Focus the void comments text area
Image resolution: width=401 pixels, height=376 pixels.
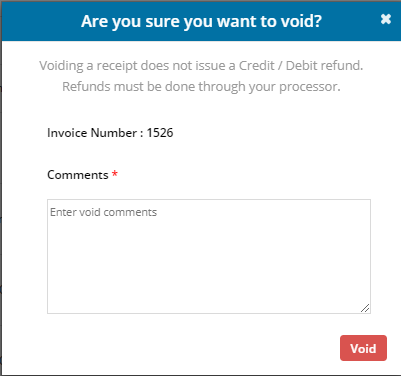click(x=209, y=256)
